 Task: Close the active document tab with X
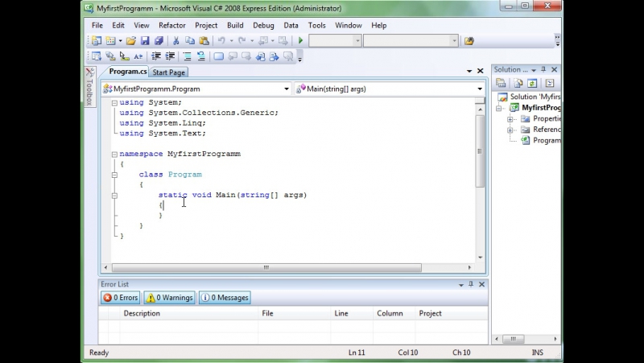pos(480,71)
